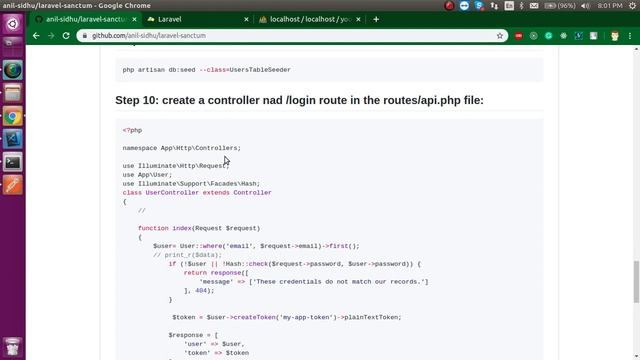Screen dimensions: 640x360
Task: Open the green Grammarly extension
Action: (549, 36)
